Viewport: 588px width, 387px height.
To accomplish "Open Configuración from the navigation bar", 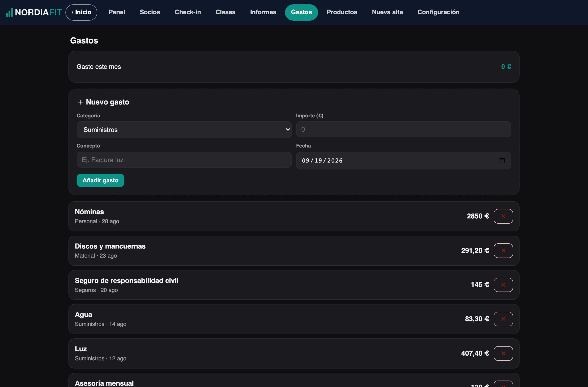I will coord(439,12).
